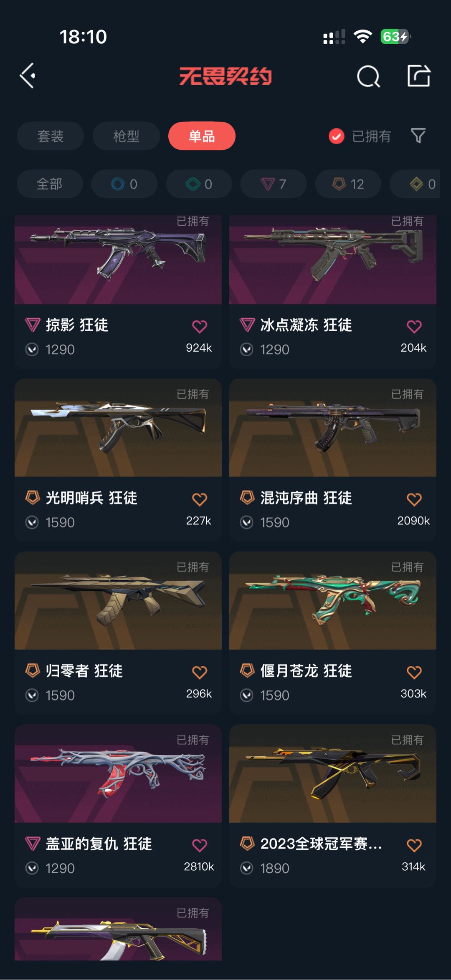Toggle heart on 盖亚的复仇 狂徒

point(200,845)
